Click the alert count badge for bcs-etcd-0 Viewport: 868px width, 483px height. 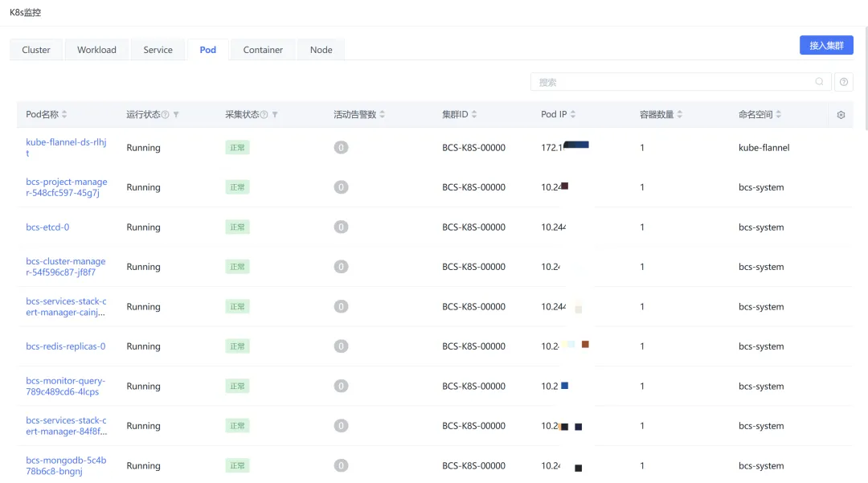tap(342, 227)
